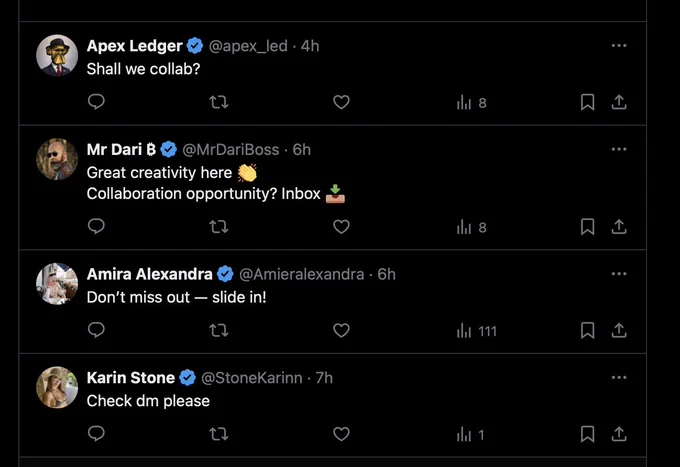680x467 pixels.
Task: View analytics showing 111 views
Action: pyautogui.click(x=477, y=331)
